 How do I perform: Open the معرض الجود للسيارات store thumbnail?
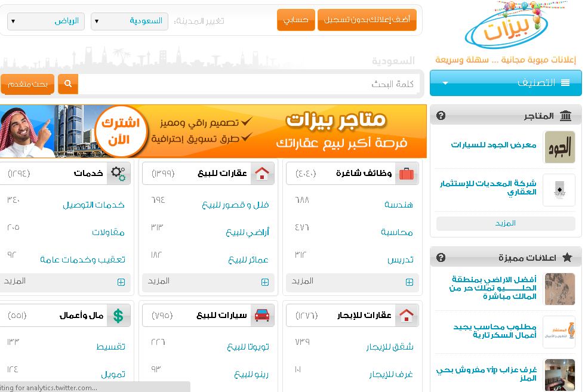[x=560, y=147]
